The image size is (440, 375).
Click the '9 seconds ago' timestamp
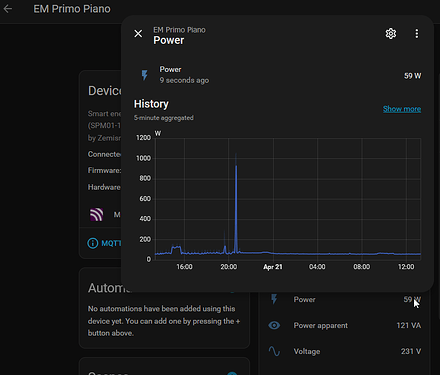coord(184,80)
